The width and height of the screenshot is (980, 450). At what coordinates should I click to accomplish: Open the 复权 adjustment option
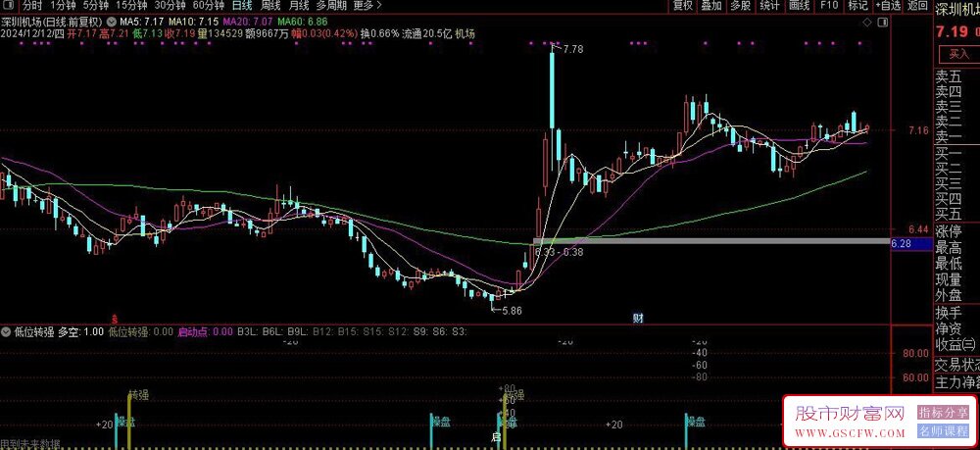(x=682, y=6)
